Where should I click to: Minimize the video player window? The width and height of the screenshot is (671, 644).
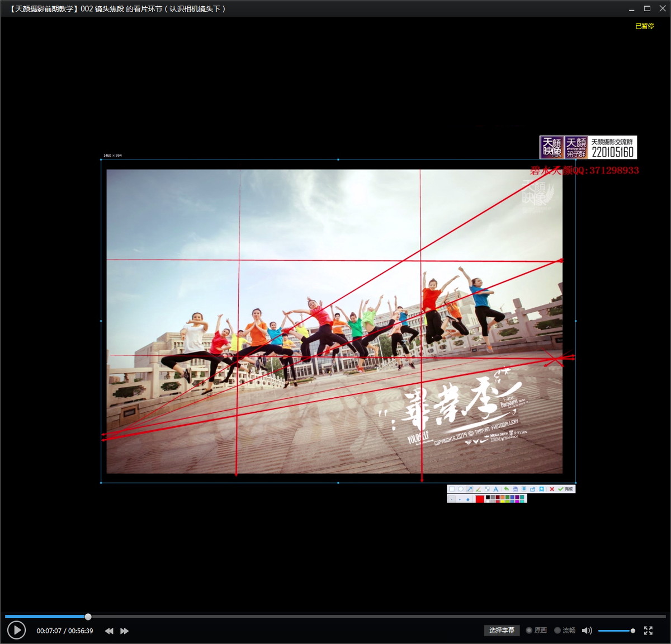pyautogui.click(x=631, y=9)
